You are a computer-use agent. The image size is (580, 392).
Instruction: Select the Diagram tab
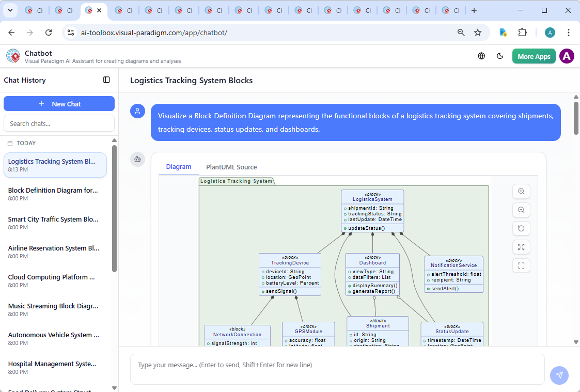tap(179, 166)
